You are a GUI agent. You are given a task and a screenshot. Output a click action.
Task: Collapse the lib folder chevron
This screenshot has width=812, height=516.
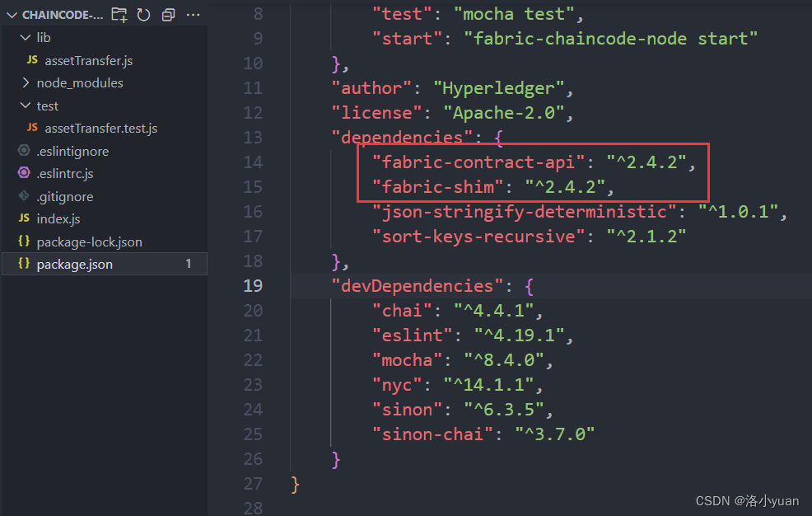click(x=25, y=37)
